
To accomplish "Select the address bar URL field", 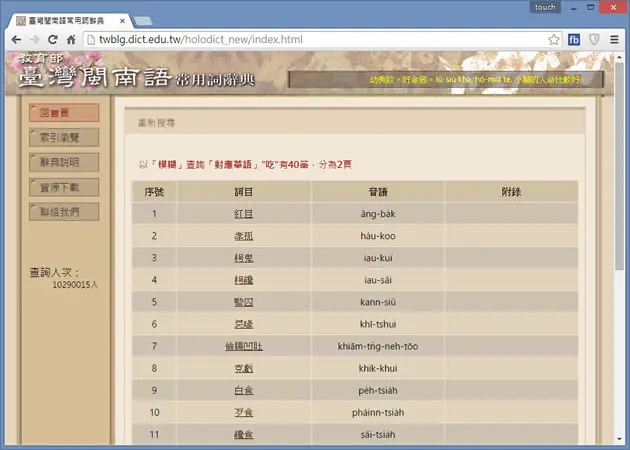I will (x=317, y=39).
